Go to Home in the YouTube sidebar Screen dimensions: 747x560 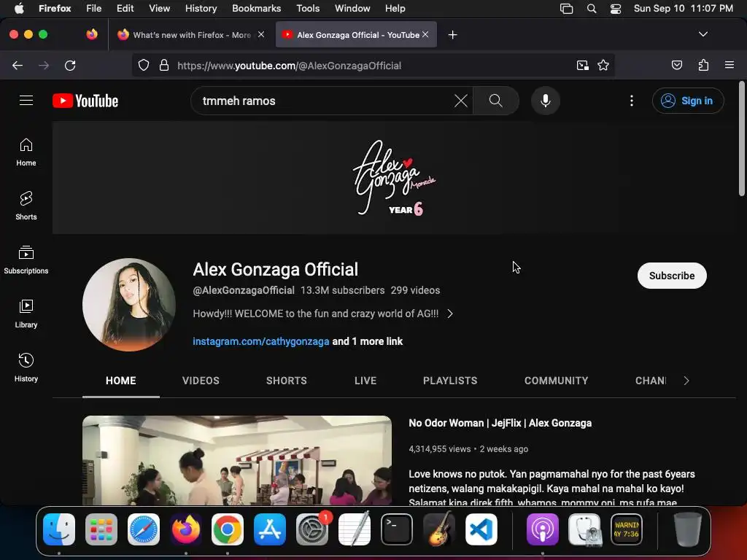click(26, 152)
